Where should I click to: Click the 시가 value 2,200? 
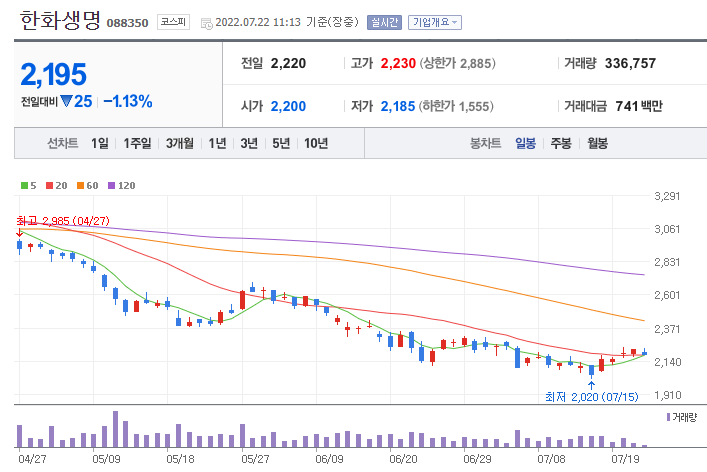click(288, 106)
